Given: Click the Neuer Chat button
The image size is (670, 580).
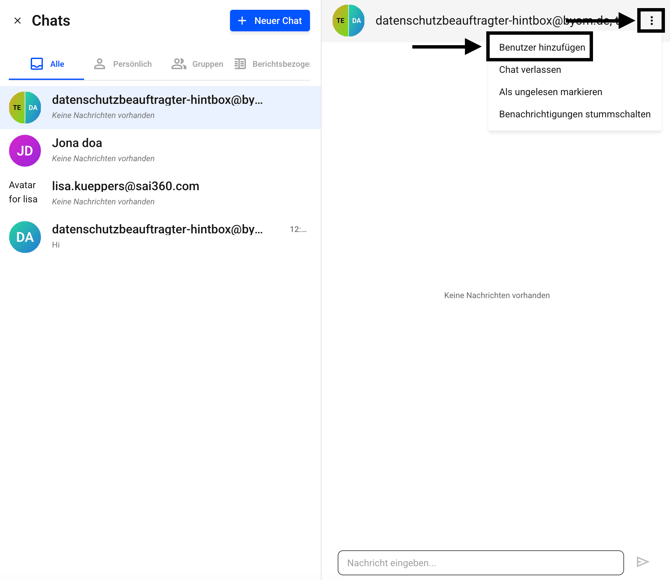Looking at the screenshot, I should coord(269,21).
